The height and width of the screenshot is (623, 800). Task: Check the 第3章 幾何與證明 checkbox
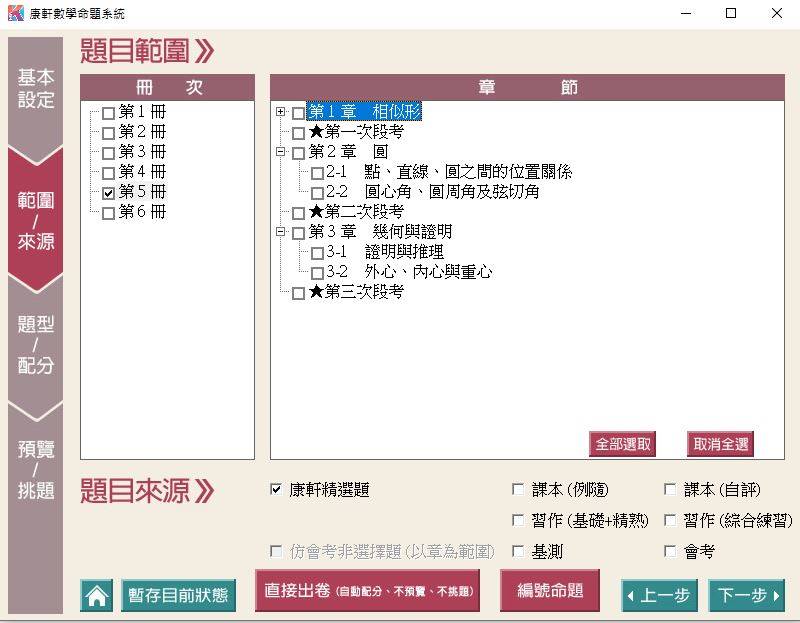[298, 233]
